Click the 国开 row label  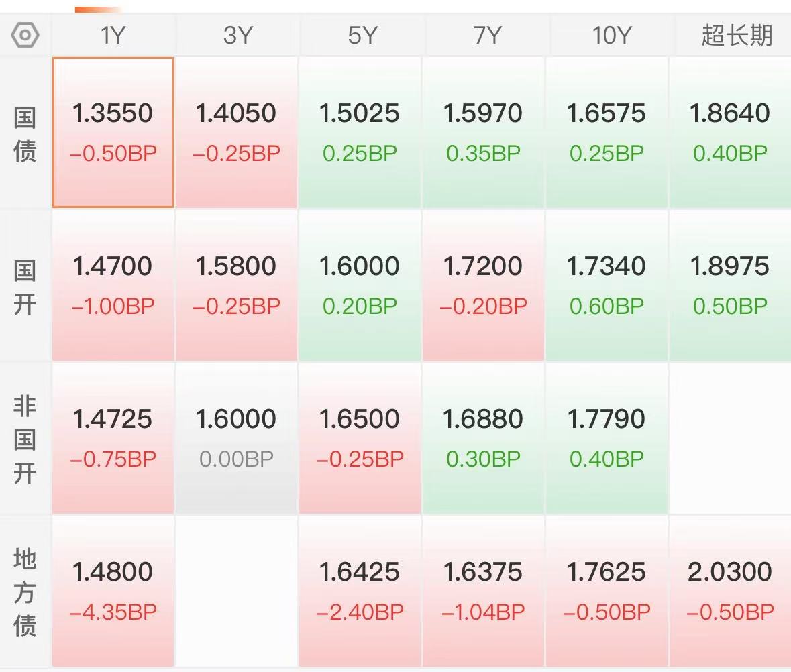[25, 287]
